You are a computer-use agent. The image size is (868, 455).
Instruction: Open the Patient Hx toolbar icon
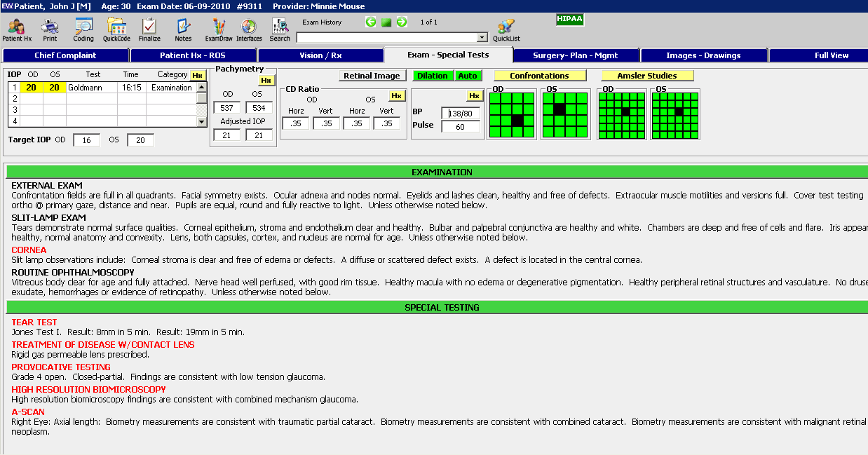17,27
